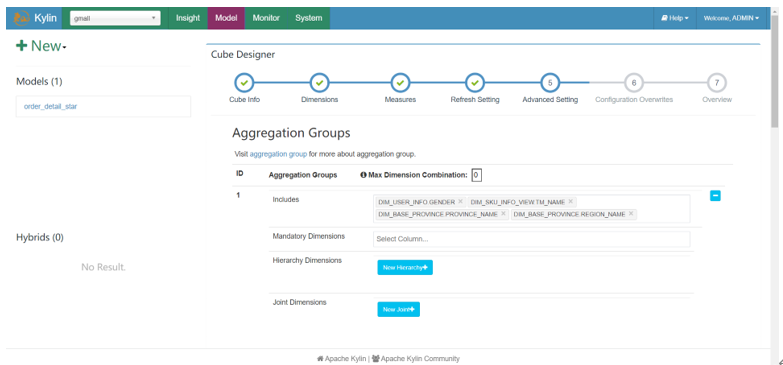This screenshot has height=365, width=783.
Task: Switch to the Insight tab
Action: (188, 18)
